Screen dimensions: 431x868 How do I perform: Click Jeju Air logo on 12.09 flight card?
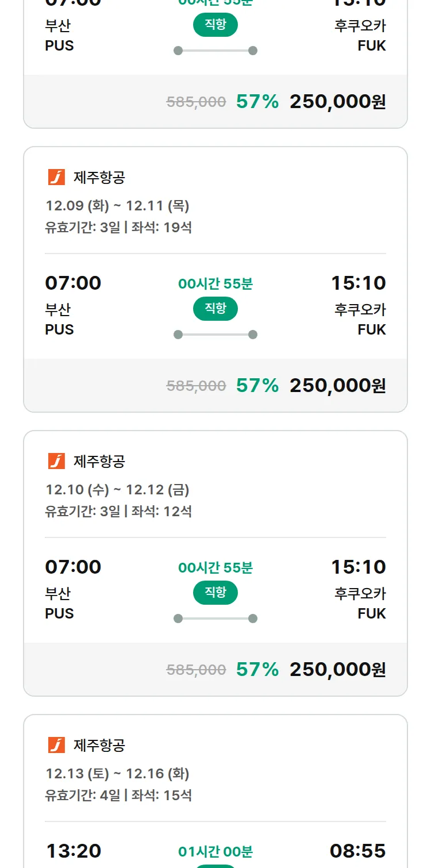[x=56, y=177]
